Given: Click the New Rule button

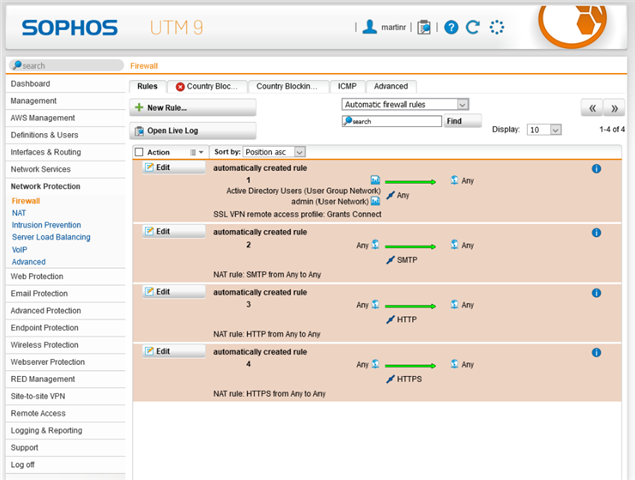Looking at the screenshot, I should point(193,108).
